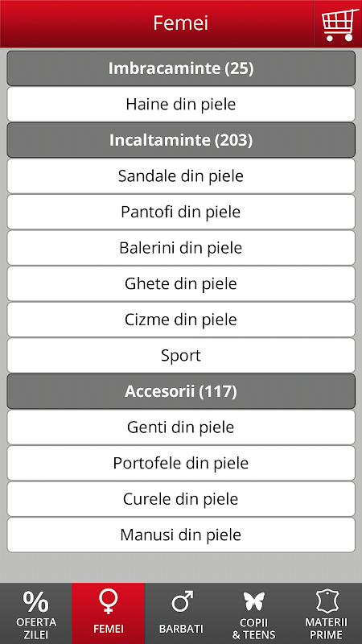
Task: Select Curele din piele
Action: point(181,499)
